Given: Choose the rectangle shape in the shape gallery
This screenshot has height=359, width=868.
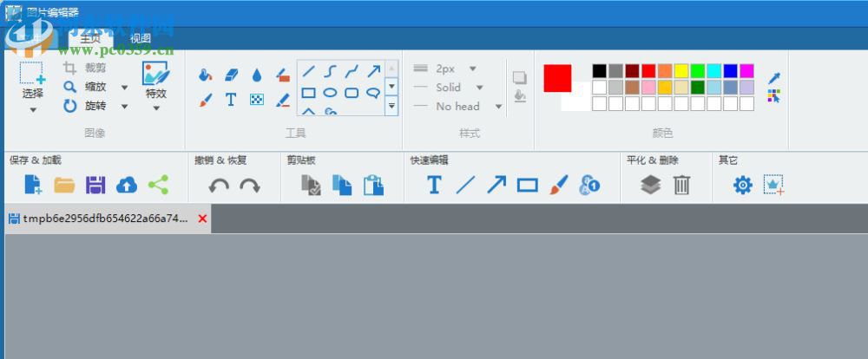Looking at the screenshot, I should pos(309,93).
